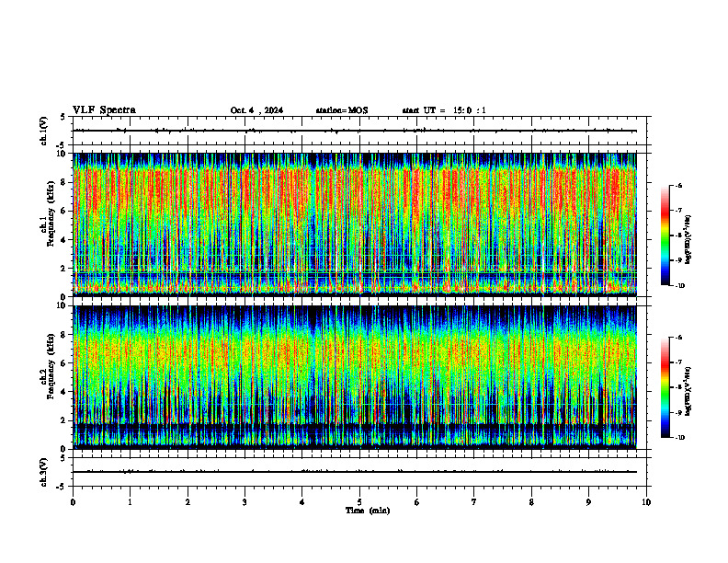Click time axis tick label "0"
The width and height of the screenshot is (728, 563).
point(73,502)
